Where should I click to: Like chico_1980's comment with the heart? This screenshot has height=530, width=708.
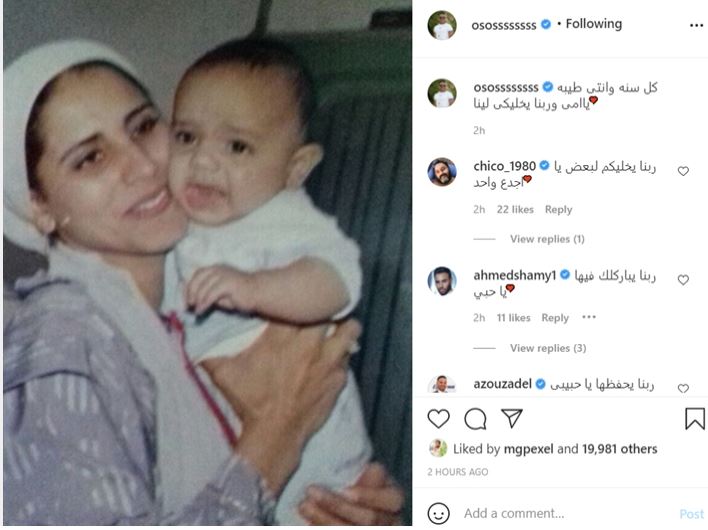pyautogui.click(x=683, y=171)
